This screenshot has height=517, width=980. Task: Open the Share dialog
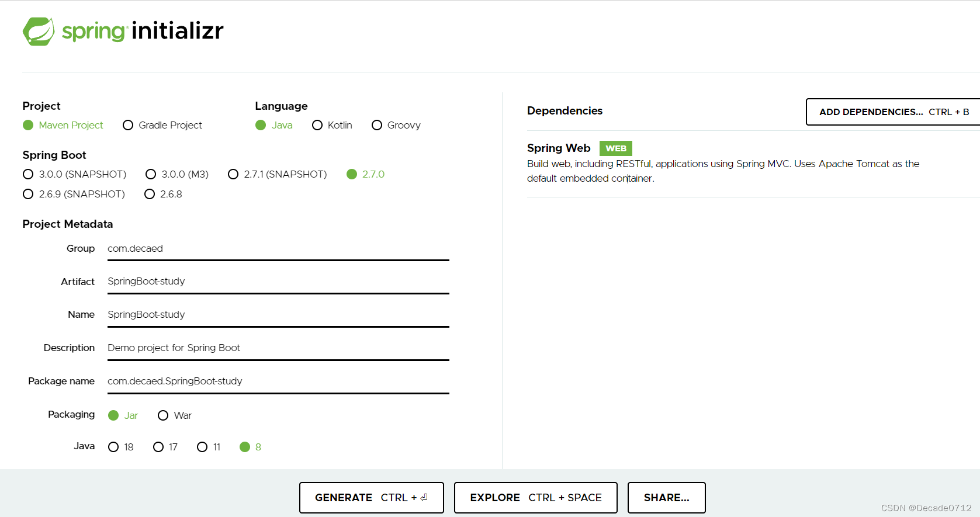(667, 498)
